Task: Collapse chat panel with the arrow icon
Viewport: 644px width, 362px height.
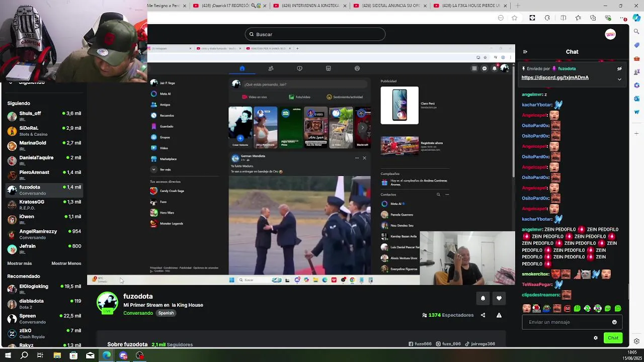Action: tap(525, 52)
